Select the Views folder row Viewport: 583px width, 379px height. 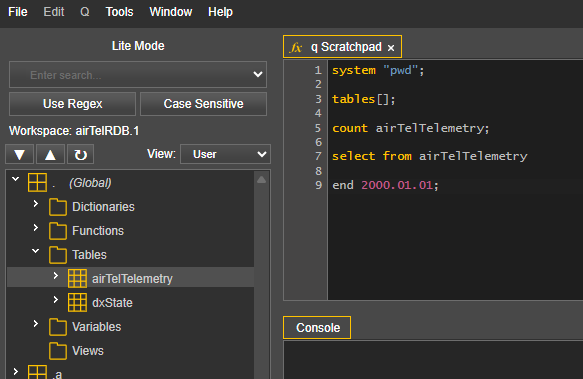pos(131,351)
